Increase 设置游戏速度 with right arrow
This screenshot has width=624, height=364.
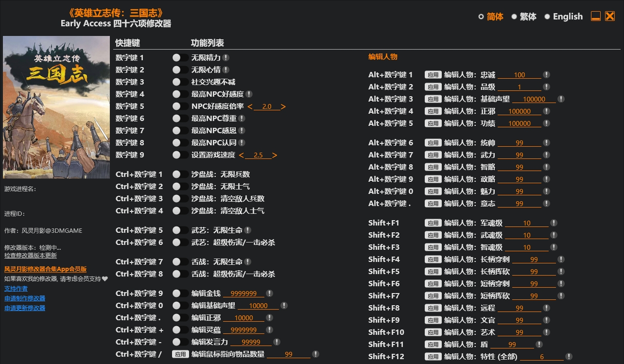point(275,155)
